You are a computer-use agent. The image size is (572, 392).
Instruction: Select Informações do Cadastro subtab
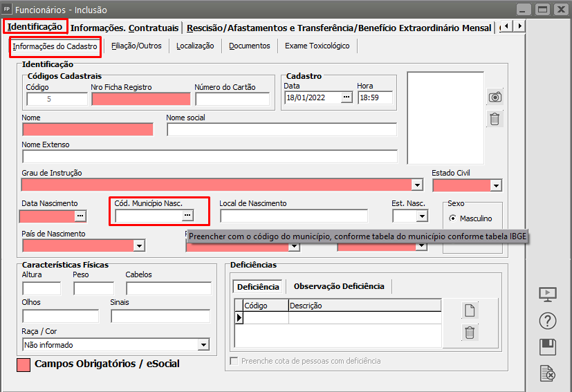click(55, 47)
